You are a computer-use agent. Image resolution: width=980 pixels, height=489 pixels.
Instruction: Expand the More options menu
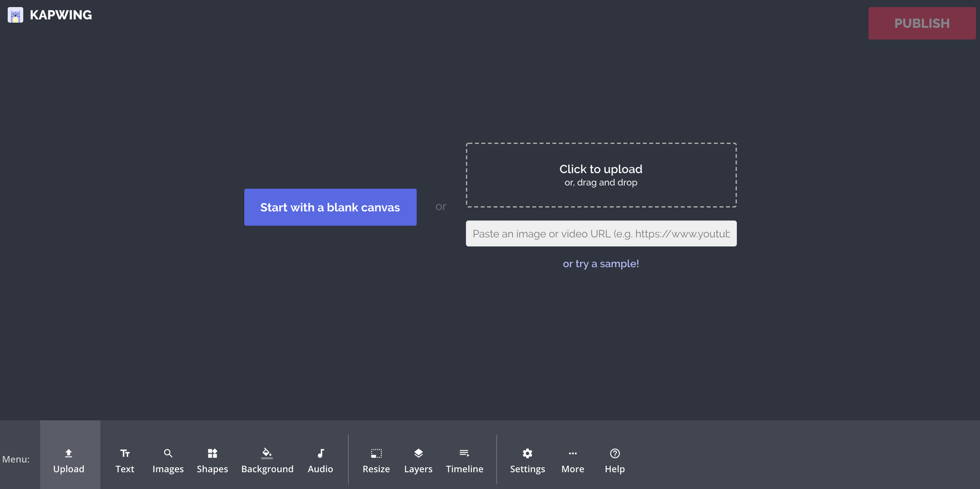[x=572, y=460]
